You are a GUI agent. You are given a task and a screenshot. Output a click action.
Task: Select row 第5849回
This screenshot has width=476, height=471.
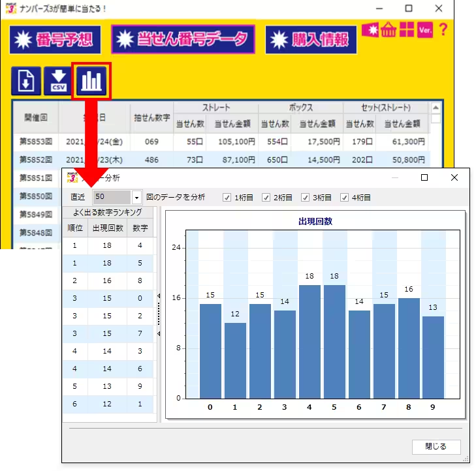[36, 214]
